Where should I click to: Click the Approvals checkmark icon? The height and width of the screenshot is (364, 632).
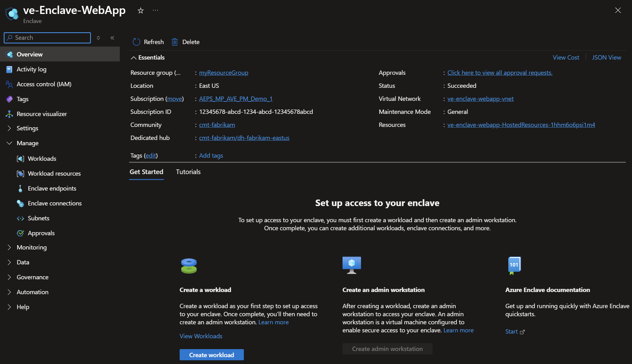click(x=20, y=233)
